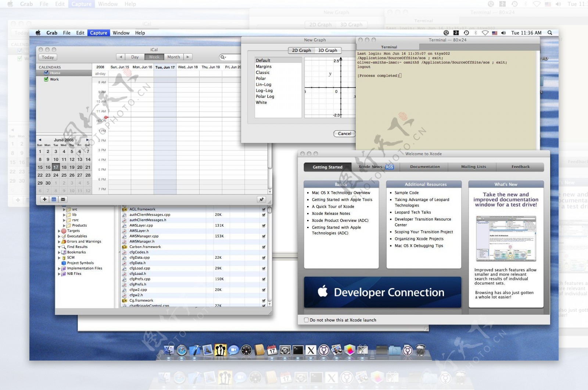Image resolution: width=588 pixels, height=390 pixels.
Task: Open Mail stamp icon in the Dock
Action: click(x=208, y=350)
